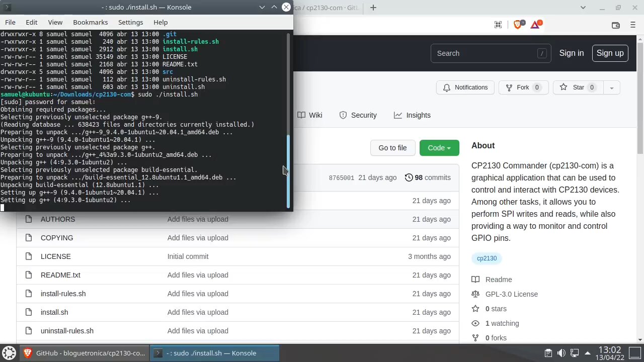Click the file icon beside install-rules.sh
644x362 pixels.
click(28, 294)
